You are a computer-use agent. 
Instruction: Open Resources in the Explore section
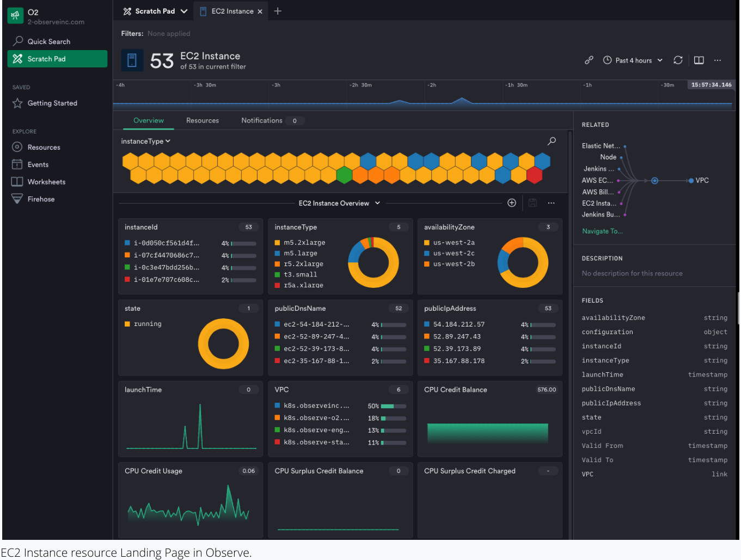coord(44,147)
